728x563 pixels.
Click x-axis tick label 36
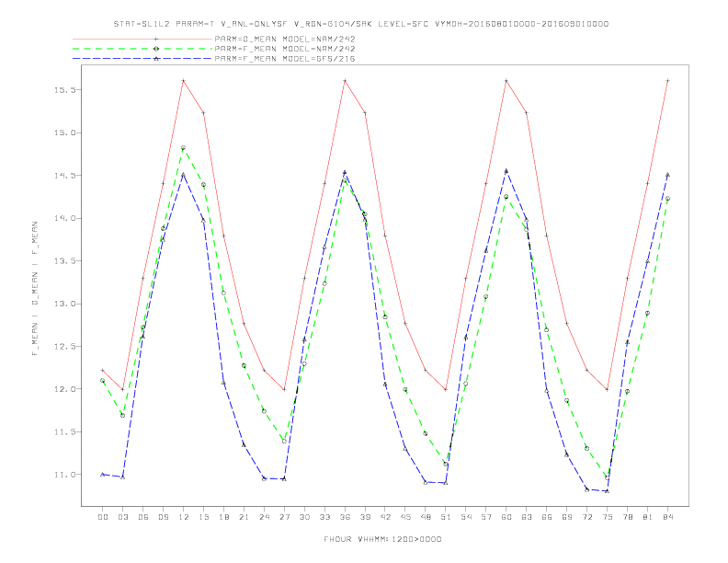pyautogui.click(x=345, y=517)
